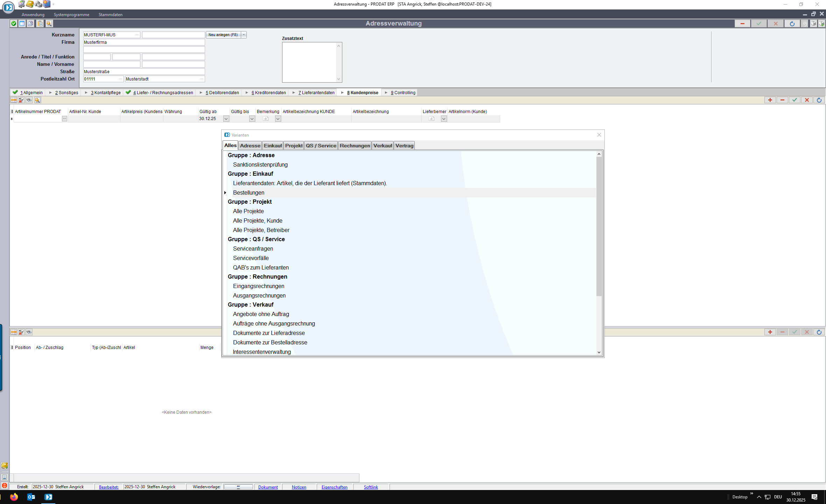The height and width of the screenshot is (504, 826).
Task: Click the shopping cart icon in quick access bar
Action: coord(21,4)
